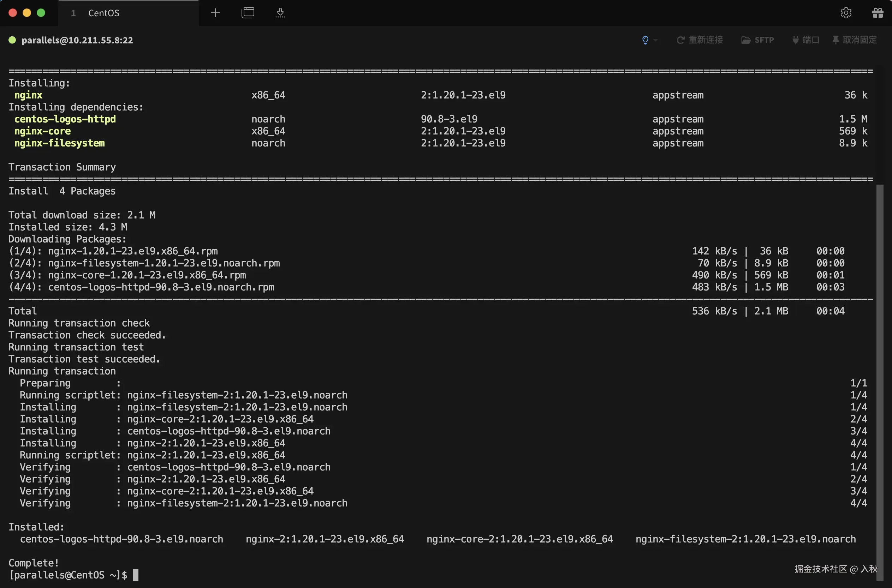This screenshot has width=892, height=588.
Task: Toggle 取消固定 to unpin the toolbar
Action: tap(855, 40)
